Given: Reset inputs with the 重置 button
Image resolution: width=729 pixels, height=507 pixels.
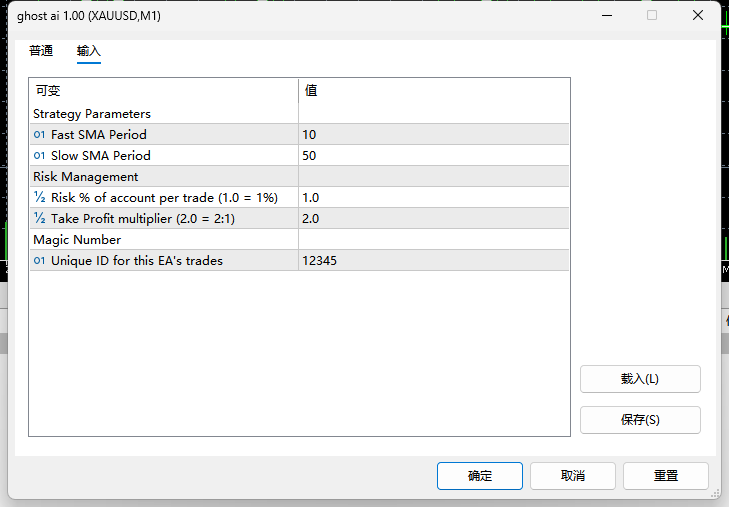Looking at the screenshot, I should tap(666, 475).
